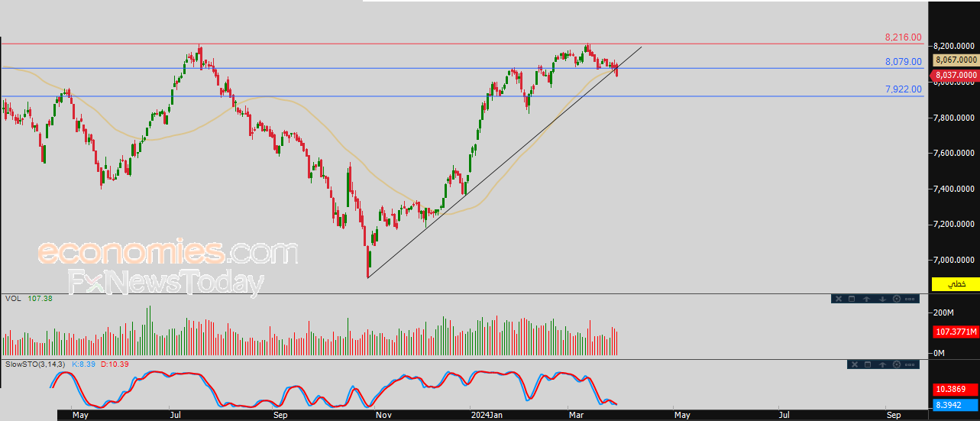Select the 8,216.00 resistance line label
980x421 pixels.
click(903, 37)
